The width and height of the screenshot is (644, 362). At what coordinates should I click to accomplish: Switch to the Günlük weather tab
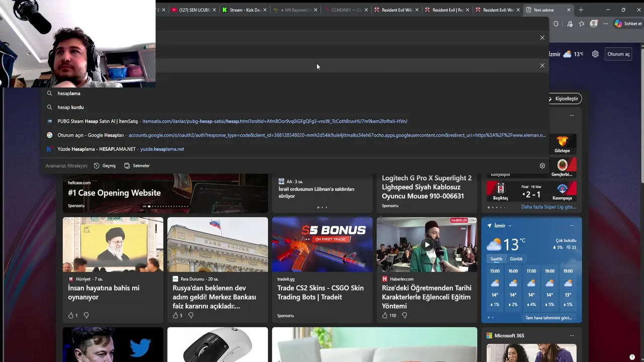click(x=516, y=259)
